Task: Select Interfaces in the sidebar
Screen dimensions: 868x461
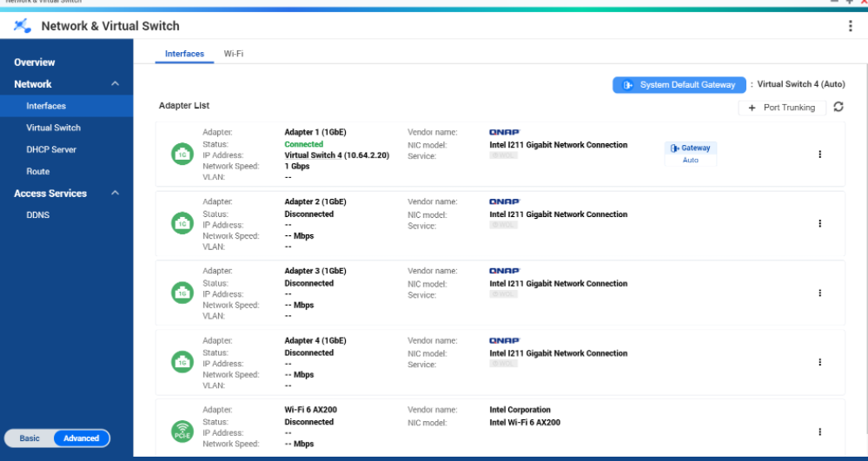Action: click(66, 106)
